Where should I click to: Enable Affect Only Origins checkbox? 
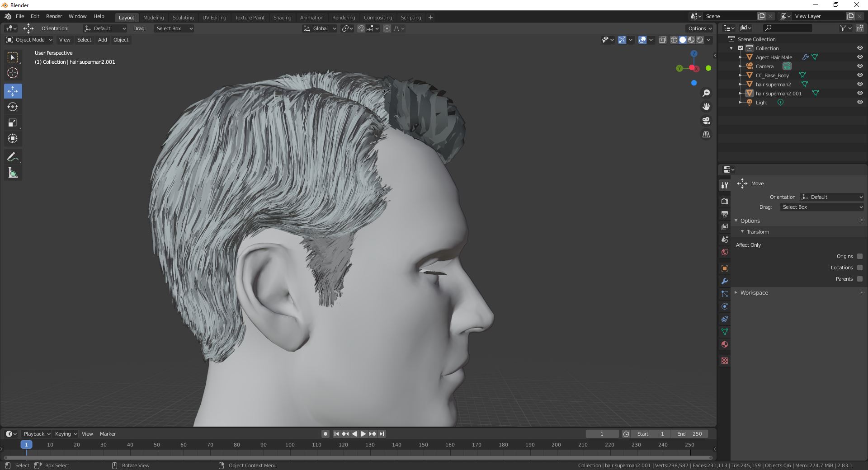click(860, 256)
